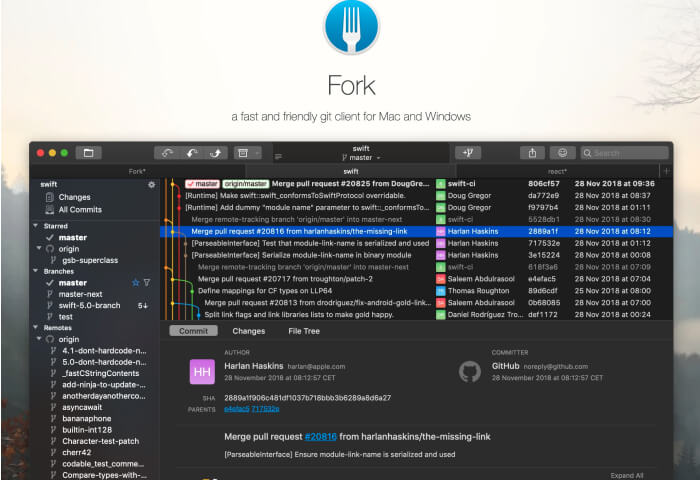The image size is (700, 480).
Task: Add a new repository tab
Action: coord(667,171)
